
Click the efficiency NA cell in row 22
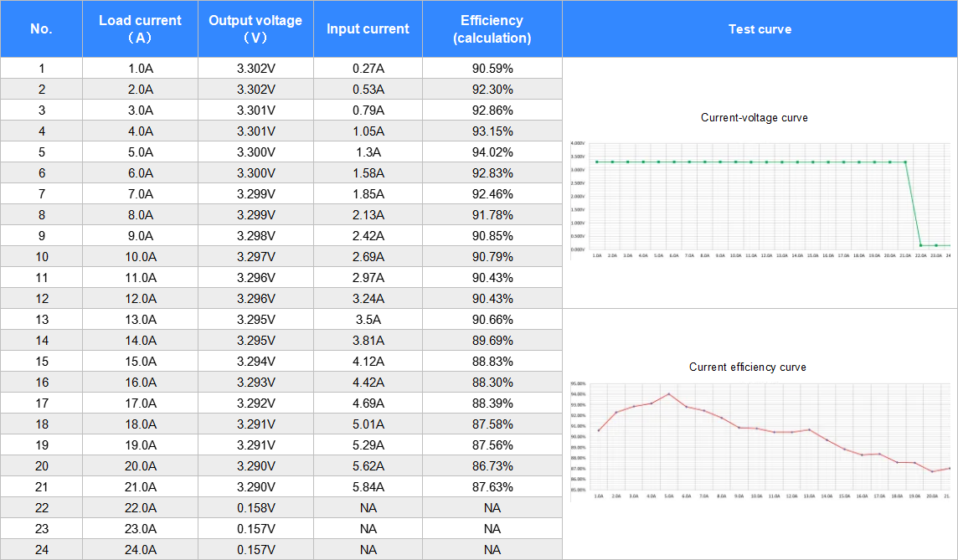tap(492, 508)
